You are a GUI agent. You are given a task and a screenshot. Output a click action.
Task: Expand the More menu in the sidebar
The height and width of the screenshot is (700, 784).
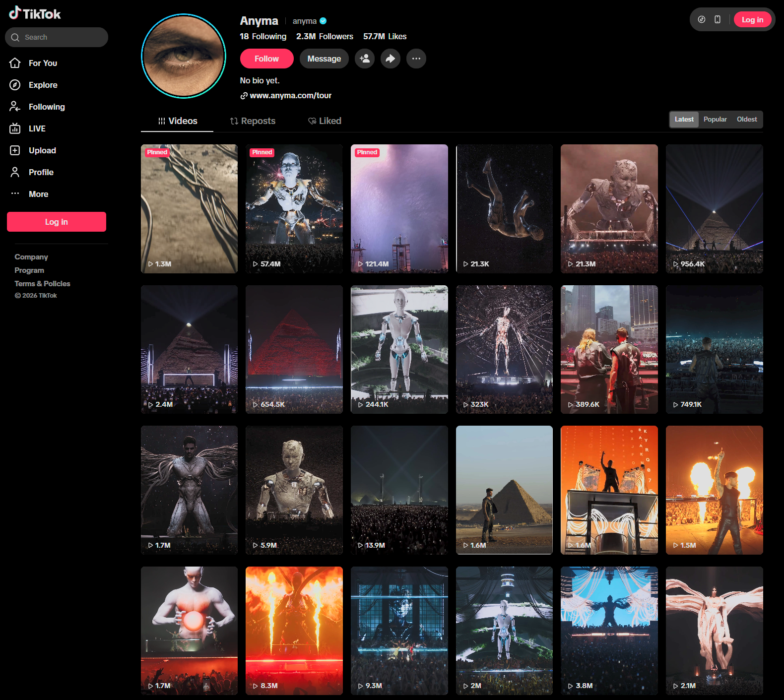click(38, 194)
